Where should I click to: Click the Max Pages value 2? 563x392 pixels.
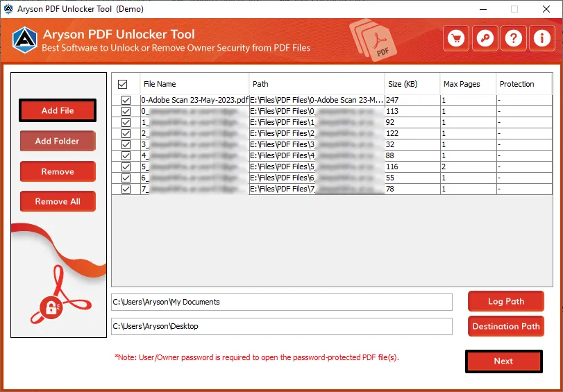[444, 167]
